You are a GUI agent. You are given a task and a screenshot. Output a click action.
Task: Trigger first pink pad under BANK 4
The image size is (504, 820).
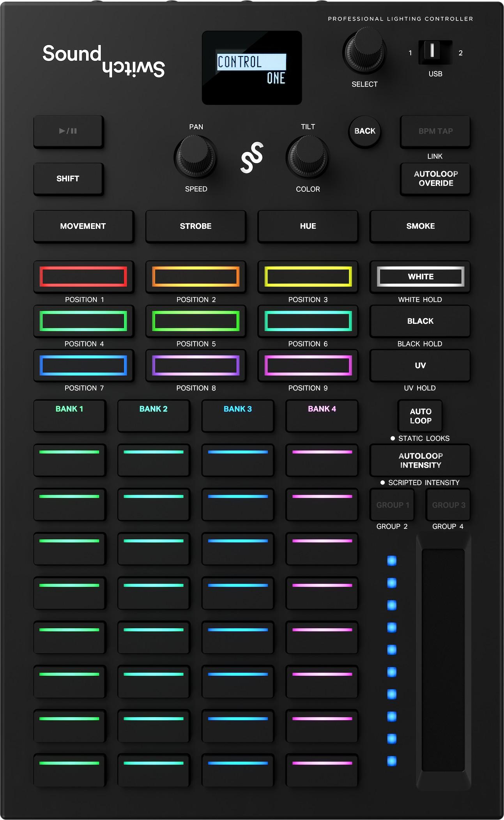tap(322, 460)
